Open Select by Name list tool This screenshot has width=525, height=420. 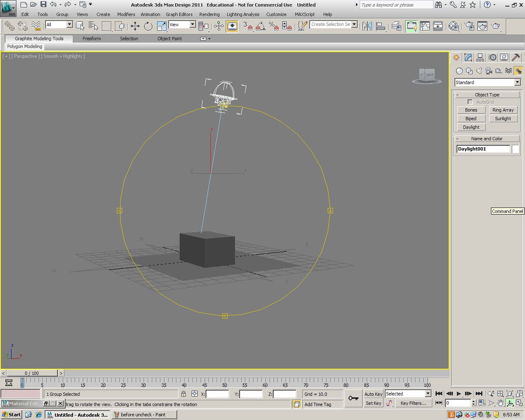[x=93, y=26]
